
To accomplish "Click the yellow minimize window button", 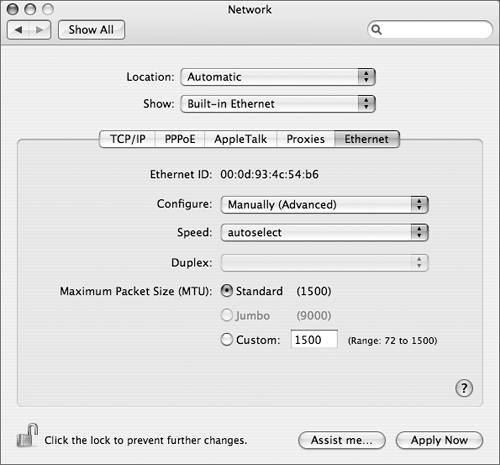I will coord(30,9).
